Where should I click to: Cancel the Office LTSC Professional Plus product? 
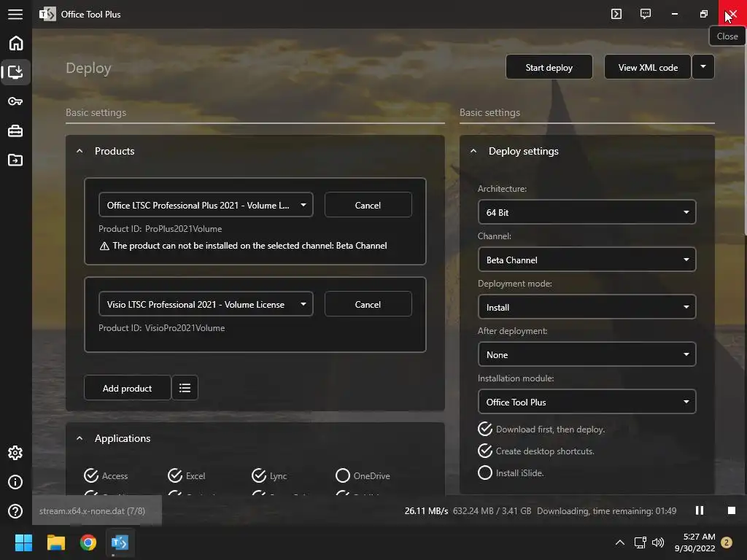[x=368, y=205]
